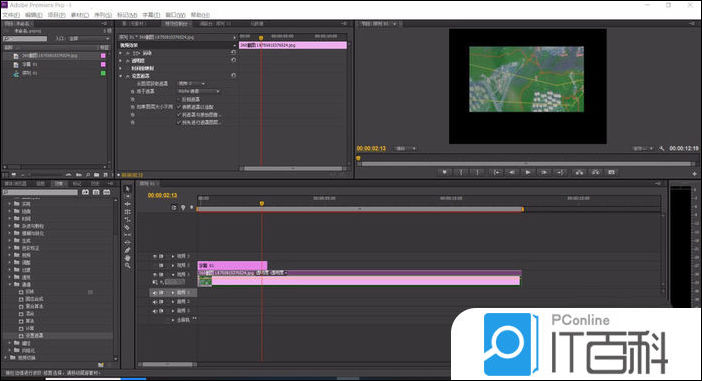
Task: Select the Slip tool
Action: point(127,235)
